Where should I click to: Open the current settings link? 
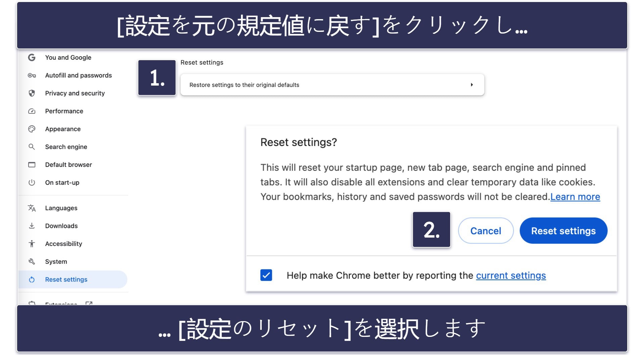tap(511, 275)
